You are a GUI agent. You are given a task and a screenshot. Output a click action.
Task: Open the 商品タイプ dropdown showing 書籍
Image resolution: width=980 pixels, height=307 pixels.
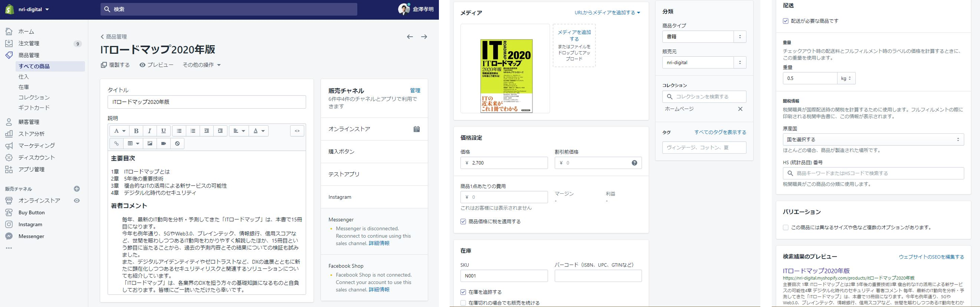(704, 37)
